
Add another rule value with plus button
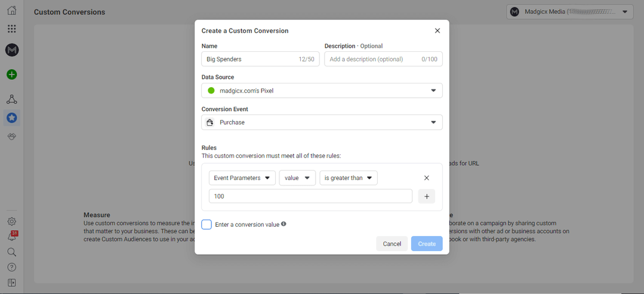point(426,196)
